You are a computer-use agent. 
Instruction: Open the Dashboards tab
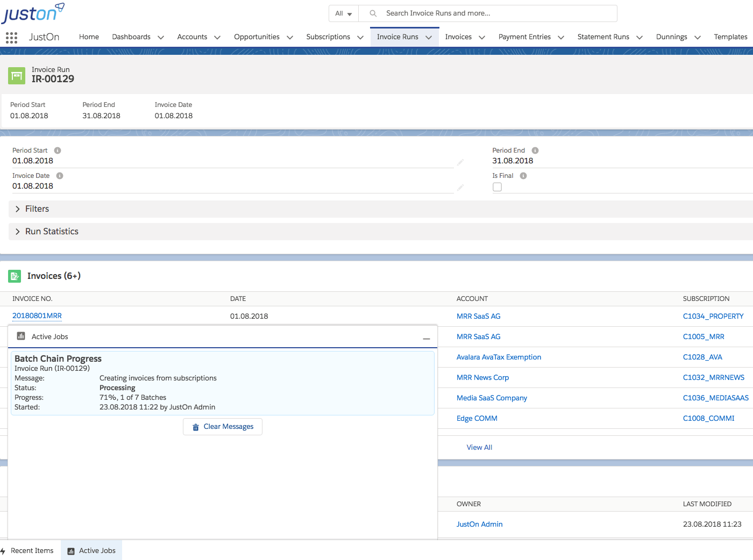131,37
